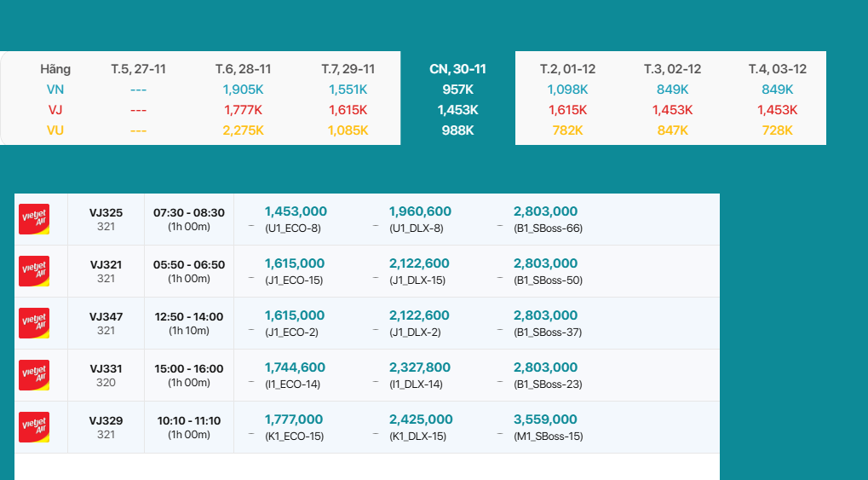Viewport: 868px width, 480px height.
Task: Choose the T.4, 03-12 date header
Action: [x=777, y=69]
